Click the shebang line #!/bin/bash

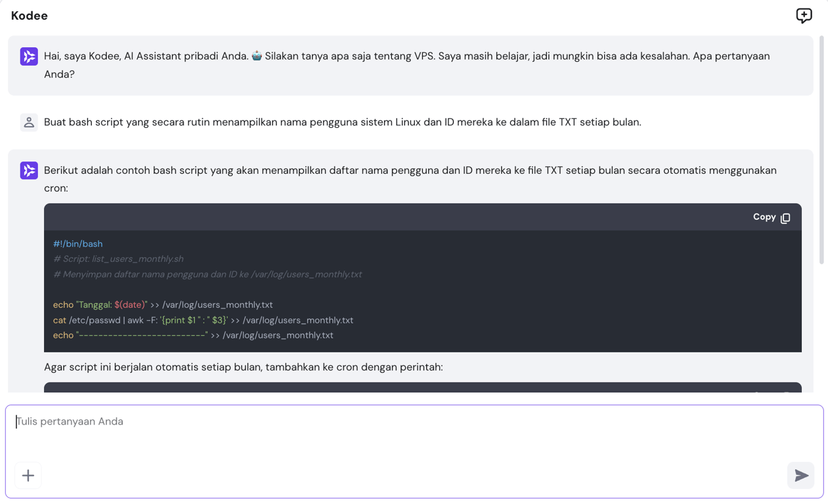click(78, 243)
